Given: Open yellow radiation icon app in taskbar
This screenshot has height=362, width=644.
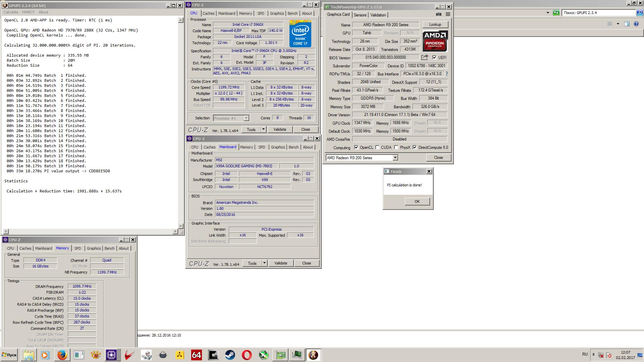Looking at the screenshot, I should pyautogui.click(x=179, y=355).
